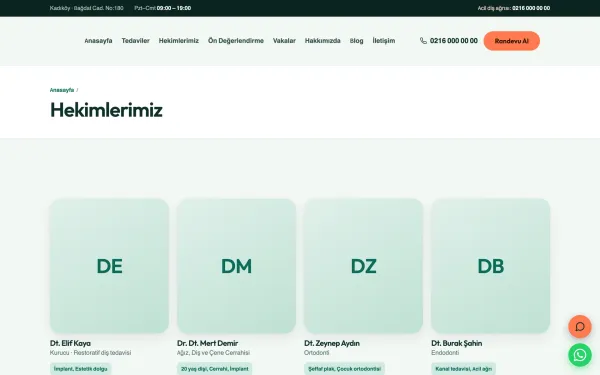
Task: Click 'Kurucu · Restoratif diş tedavisi' text
Action: click(x=90, y=353)
